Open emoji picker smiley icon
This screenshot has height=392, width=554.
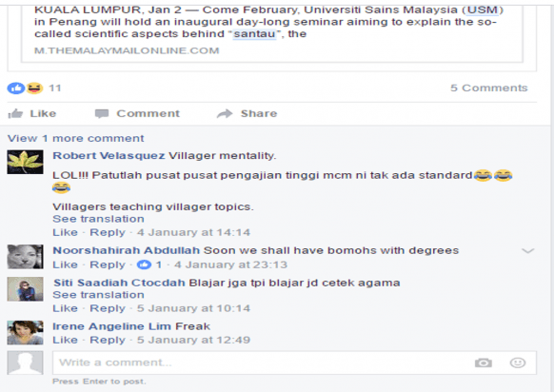coord(518,363)
